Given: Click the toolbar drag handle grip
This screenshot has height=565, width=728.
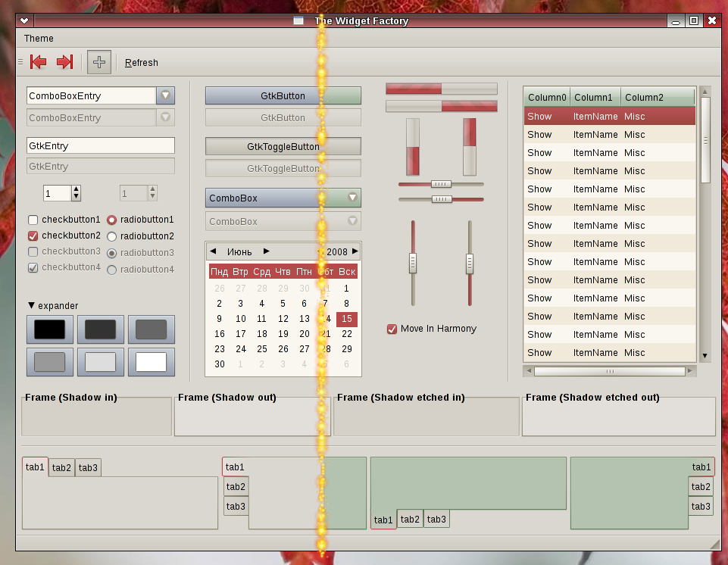Looking at the screenshot, I should [20, 62].
